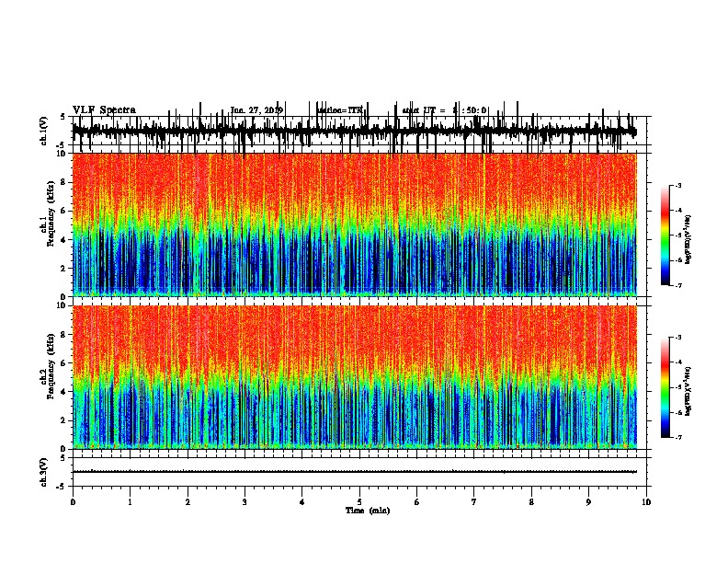
Task: Click time axis tick label 10
Action: click(646, 502)
